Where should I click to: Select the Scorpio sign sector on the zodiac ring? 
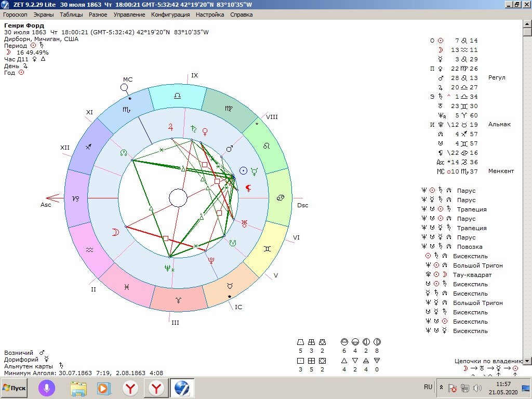click(x=127, y=110)
